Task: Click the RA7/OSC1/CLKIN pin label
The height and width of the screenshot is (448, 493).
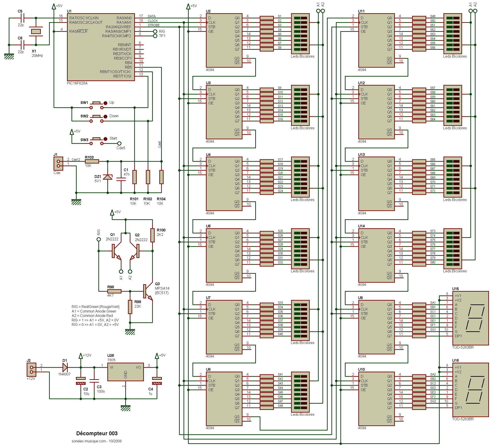Action: point(84,18)
